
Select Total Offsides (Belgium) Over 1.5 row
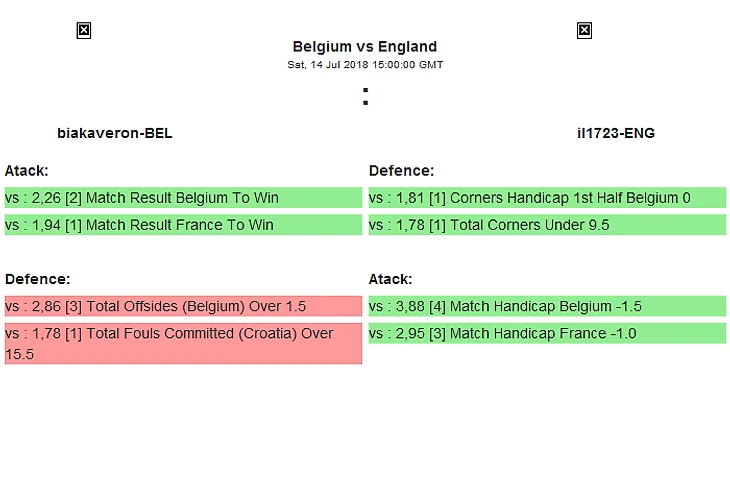tap(183, 306)
